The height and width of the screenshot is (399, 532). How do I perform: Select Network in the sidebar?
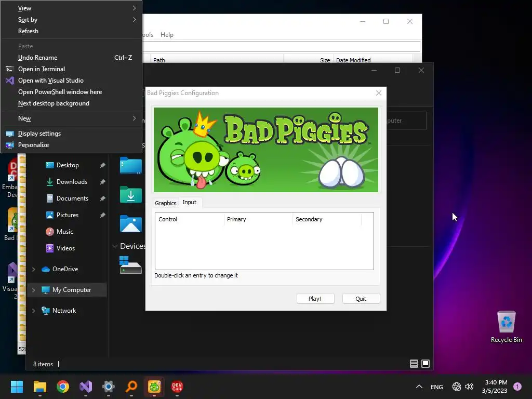(64, 311)
